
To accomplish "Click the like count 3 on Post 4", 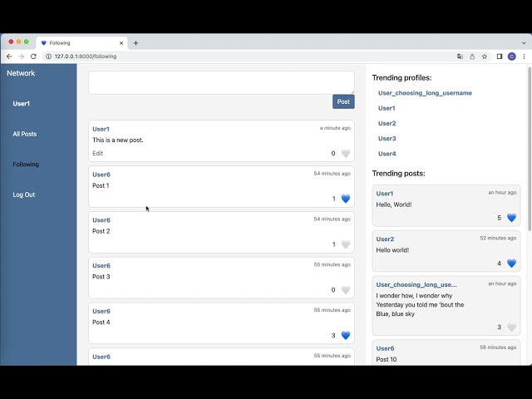I will pos(333,335).
